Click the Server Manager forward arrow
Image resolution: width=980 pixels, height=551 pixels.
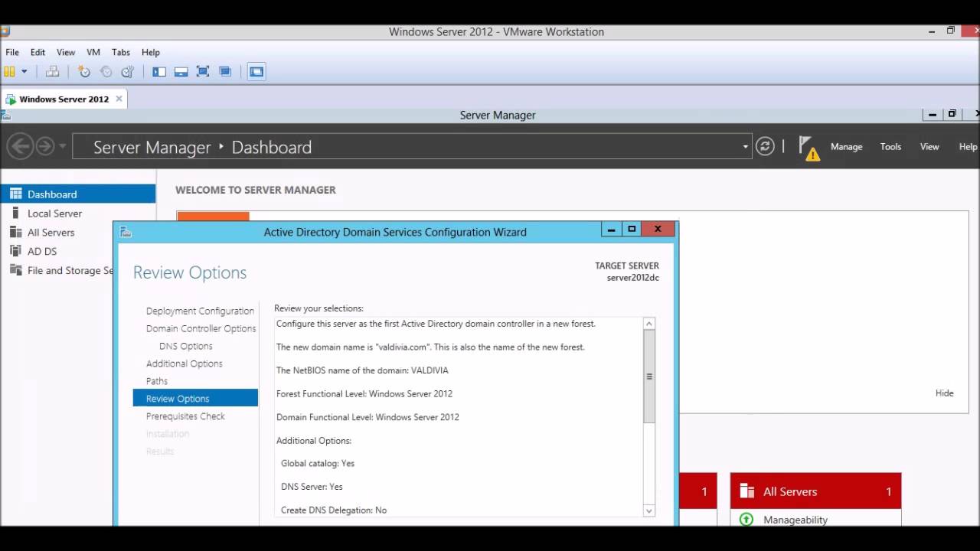click(45, 146)
